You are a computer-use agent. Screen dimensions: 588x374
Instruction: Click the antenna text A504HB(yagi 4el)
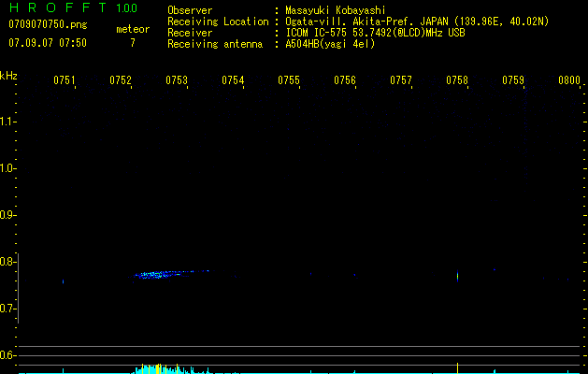point(330,44)
